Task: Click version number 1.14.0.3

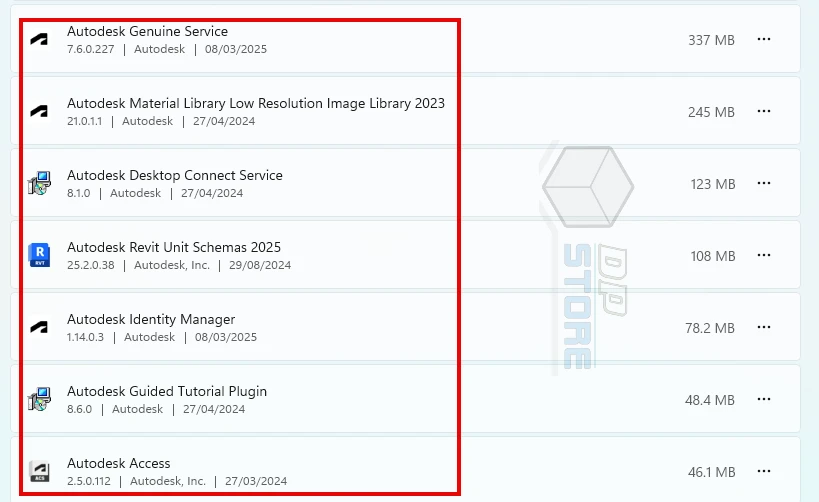Action: (x=85, y=337)
